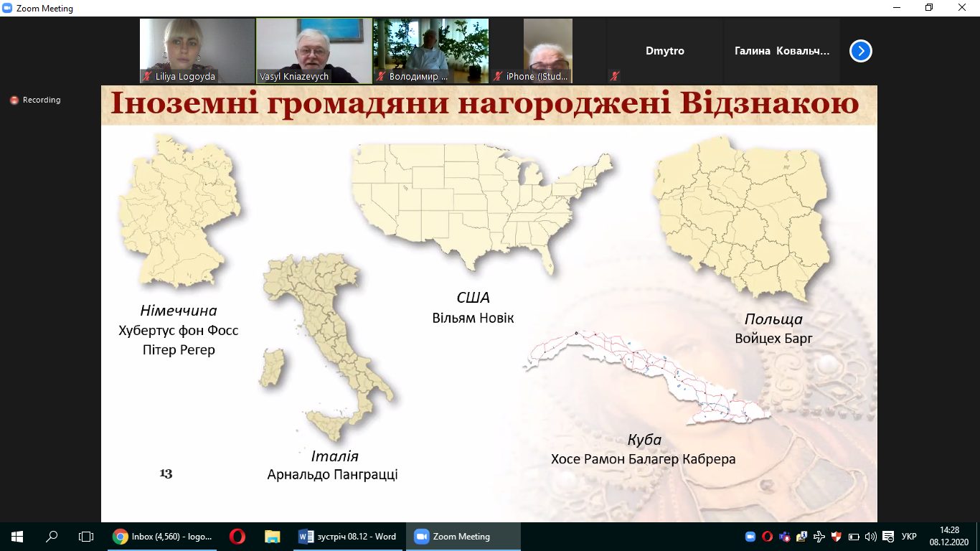Open the volume control in tray
The width and height of the screenshot is (980, 551).
point(871,537)
